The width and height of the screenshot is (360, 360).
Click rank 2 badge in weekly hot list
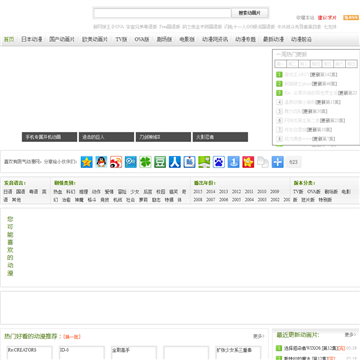(279, 84)
